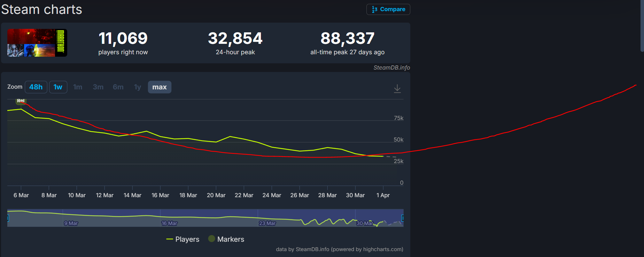
Task: Click the page's vertical scrollbar thumb
Action: click(x=642, y=26)
